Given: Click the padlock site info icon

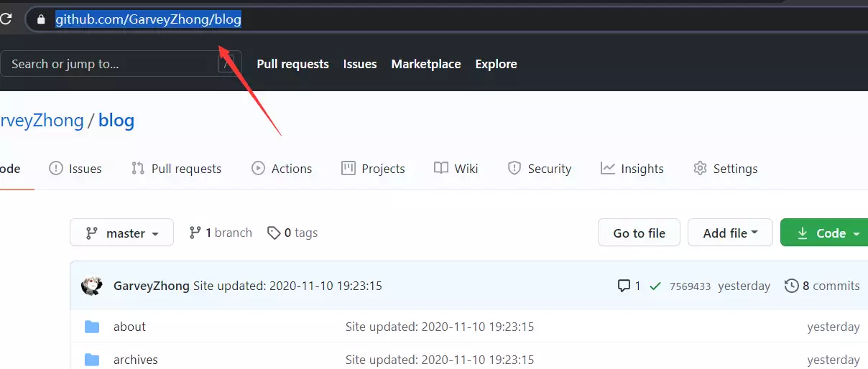Looking at the screenshot, I should coord(40,19).
